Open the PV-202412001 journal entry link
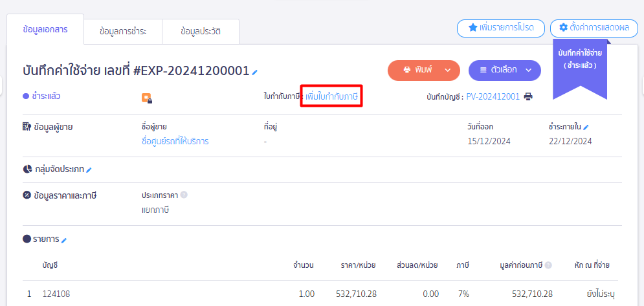Viewport: 644px width, 306px height. pos(493,96)
